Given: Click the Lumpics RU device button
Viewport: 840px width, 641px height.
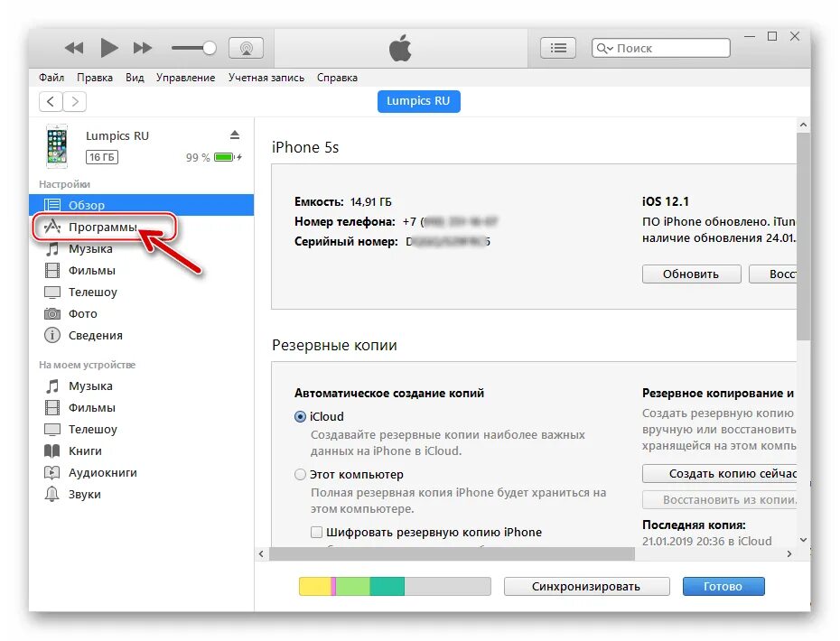Looking at the screenshot, I should click(x=418, y=101).
